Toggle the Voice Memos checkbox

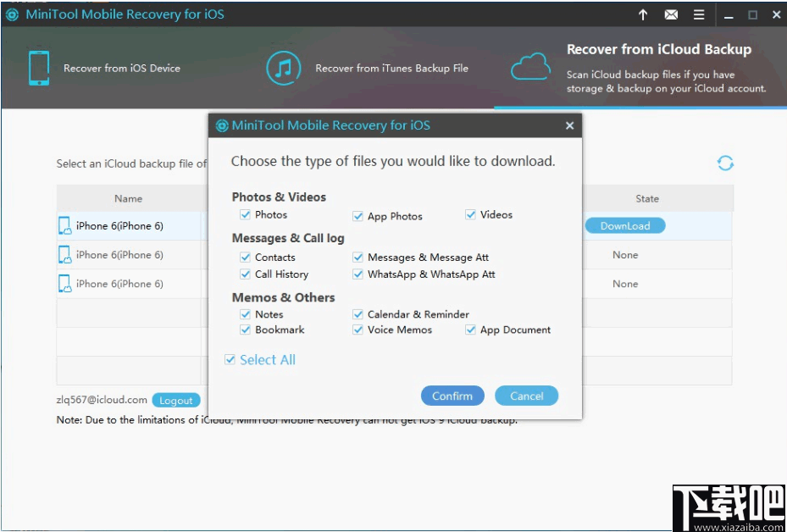tap(357, 330)
